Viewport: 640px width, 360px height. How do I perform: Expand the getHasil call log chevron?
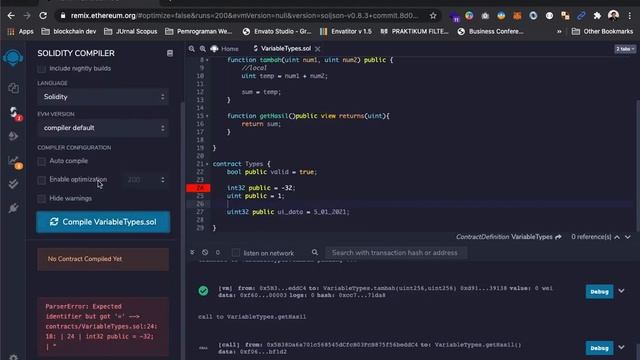(621, 347)
